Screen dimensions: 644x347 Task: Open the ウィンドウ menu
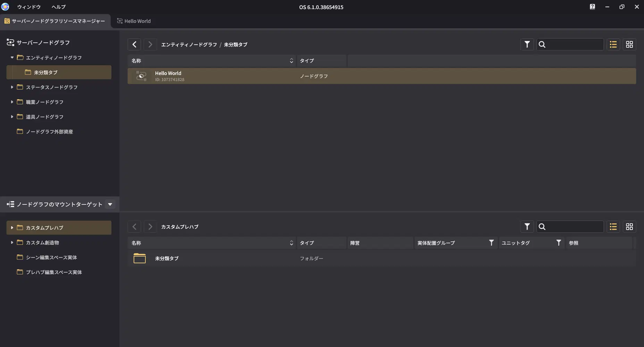click(x=28, y=7)
